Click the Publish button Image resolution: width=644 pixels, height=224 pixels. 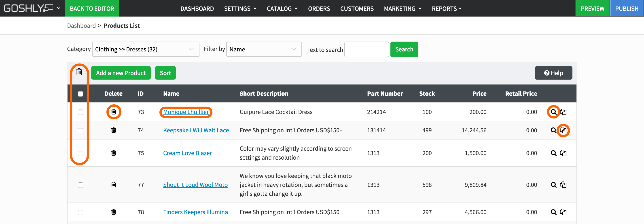pos(627,8)
